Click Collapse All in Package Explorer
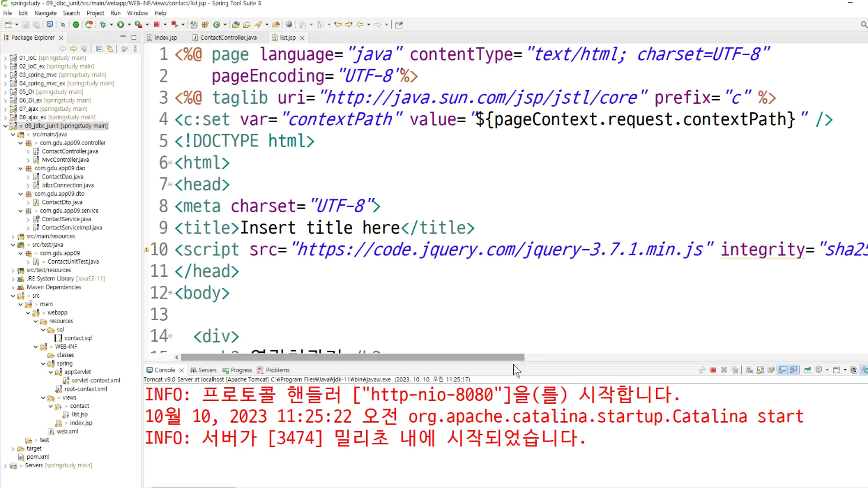868x488 pixels. click(x=99, y=49)
